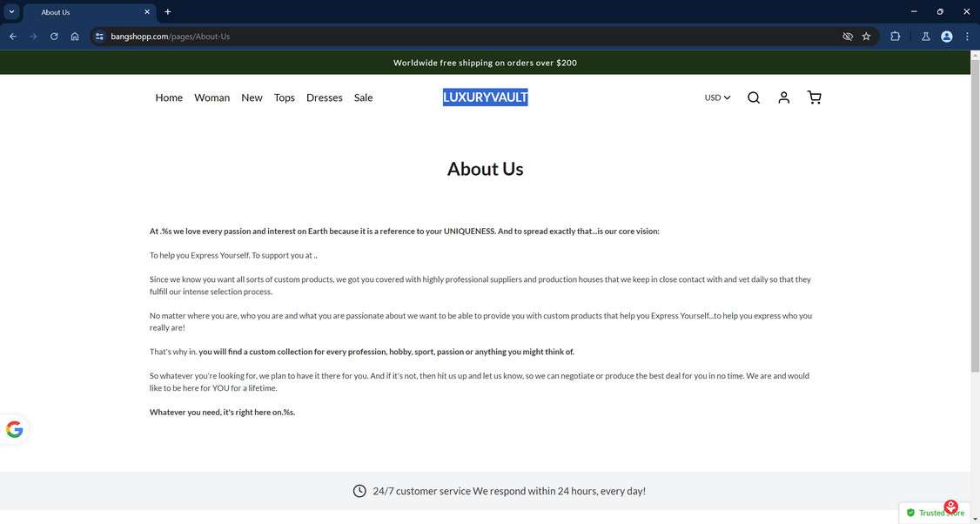Click the 'Whatever you need' closing line
The width and height of the screenshot is (980, 524).
pos(222,412)
